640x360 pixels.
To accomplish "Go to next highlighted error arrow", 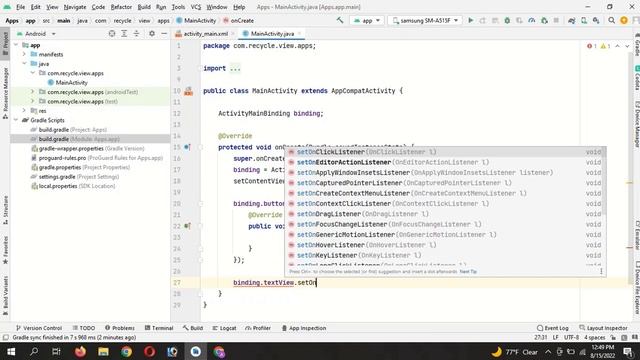I will click(627, 46).
